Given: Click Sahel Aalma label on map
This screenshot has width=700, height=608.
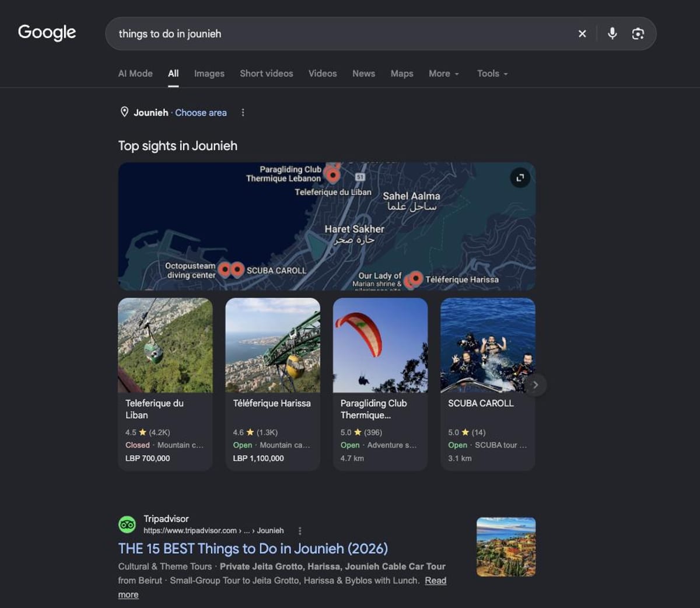Looking at the screenshot, I should click(x=411, y=201).
